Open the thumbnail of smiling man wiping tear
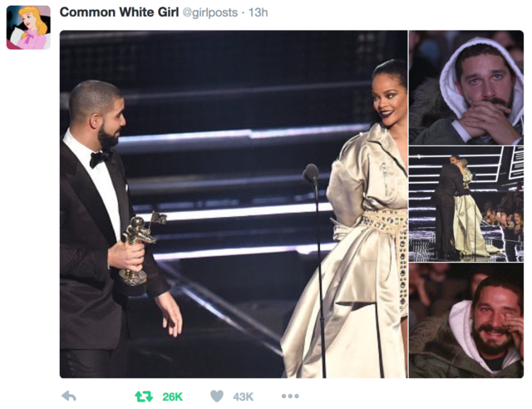The width and height of the screenshot is (532, 409). tap(466, 320)
